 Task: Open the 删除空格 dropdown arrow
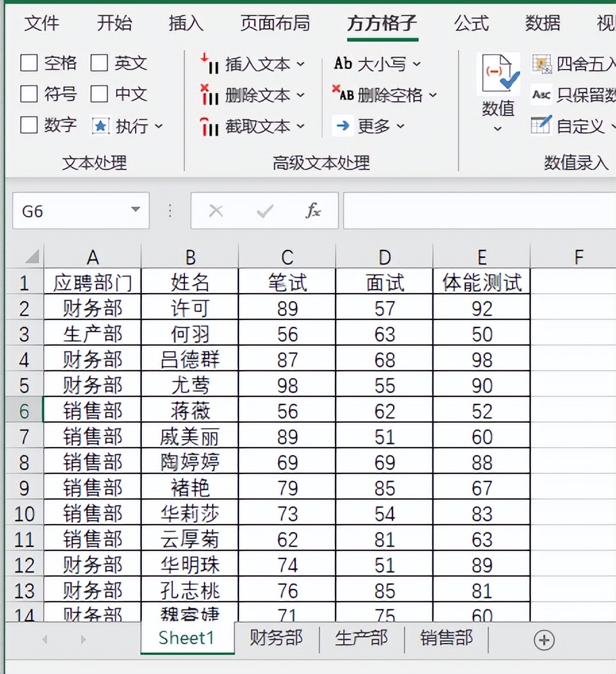(x=432, y=95)
